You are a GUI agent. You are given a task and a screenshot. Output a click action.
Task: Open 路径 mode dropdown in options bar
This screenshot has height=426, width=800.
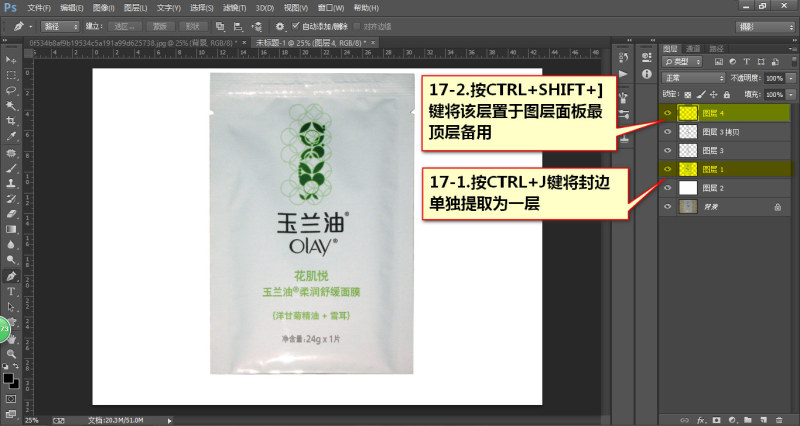tap(60, 27)
